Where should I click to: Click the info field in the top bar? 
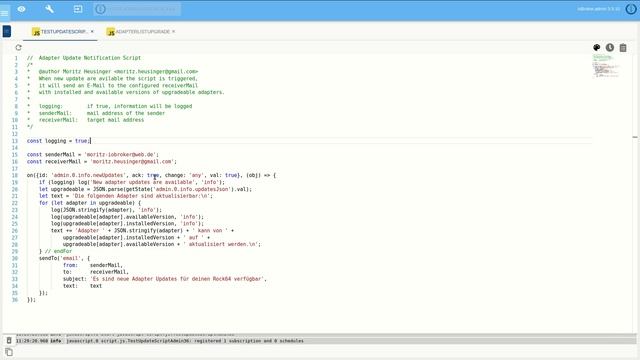pos(137,9)
